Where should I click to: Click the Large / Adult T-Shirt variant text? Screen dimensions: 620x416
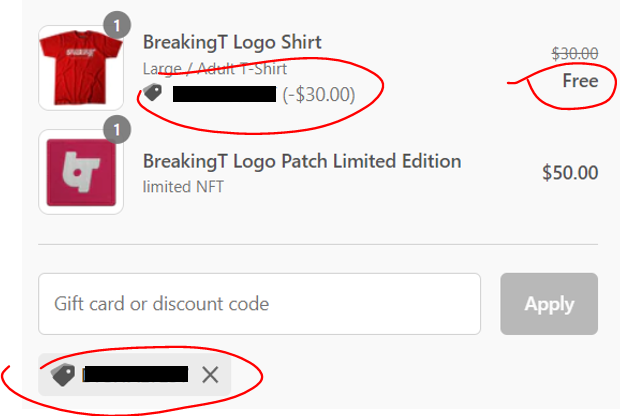tap(215, 69)
